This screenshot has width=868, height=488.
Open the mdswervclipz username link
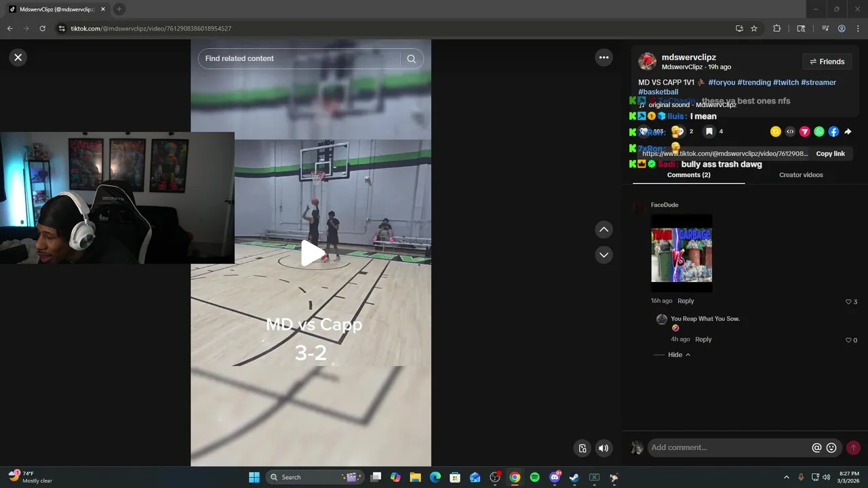(x=688, y=58)
